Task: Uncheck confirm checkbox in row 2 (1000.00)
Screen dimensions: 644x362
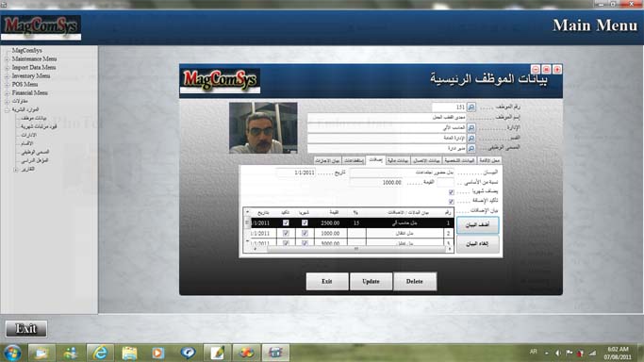Action: coord(286,233)
